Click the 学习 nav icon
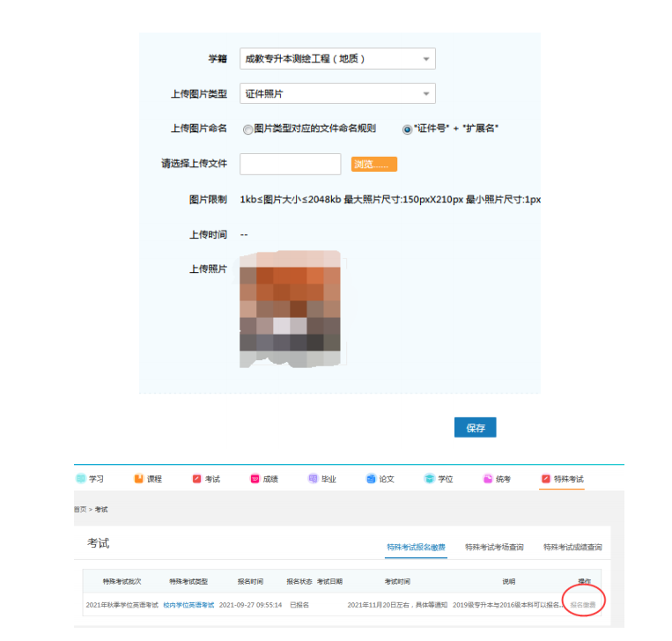 81,479
